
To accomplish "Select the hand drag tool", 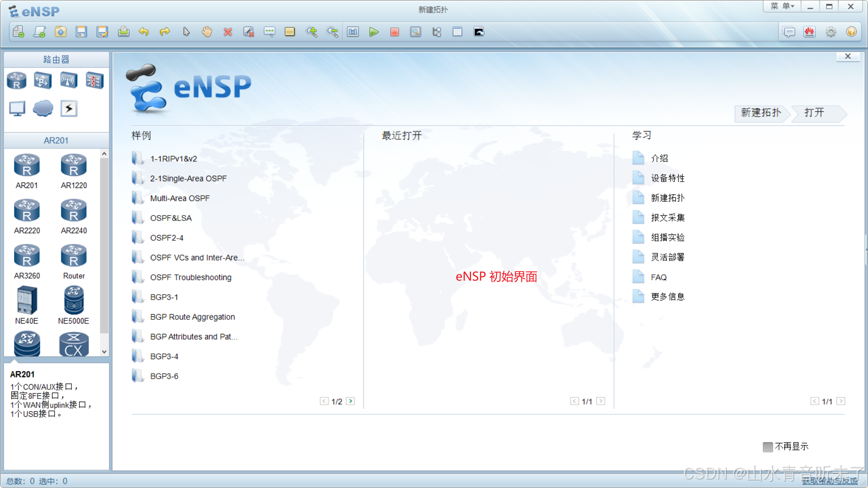I will tap(207, 32).
